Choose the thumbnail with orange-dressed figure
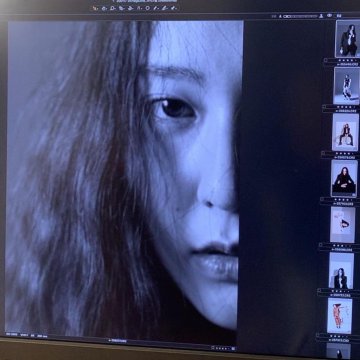360x360 pixels. point(340,315)
